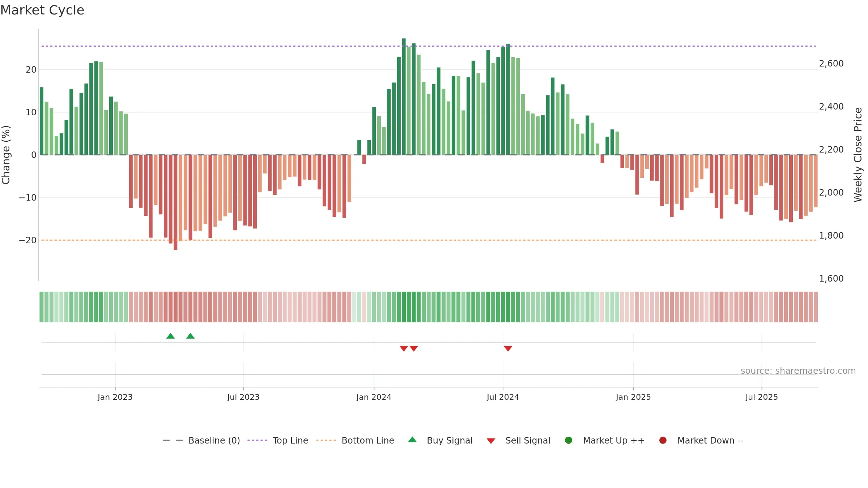This screenshot has height=488, width=868.
Task: Select the sell signal marker near Jul 2024
Action: tap(508, 348)
